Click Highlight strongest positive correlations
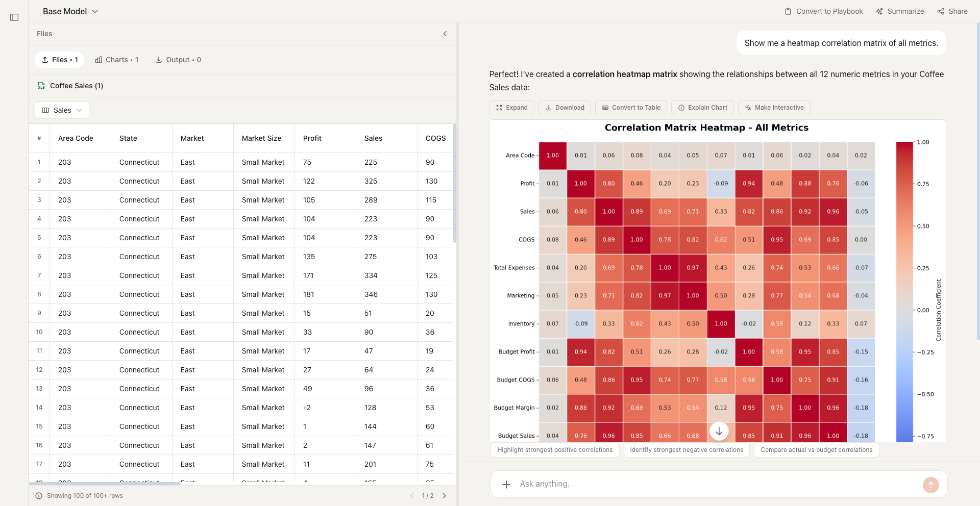980x506 pixels. pyautogui.click(x=555, y=450)
